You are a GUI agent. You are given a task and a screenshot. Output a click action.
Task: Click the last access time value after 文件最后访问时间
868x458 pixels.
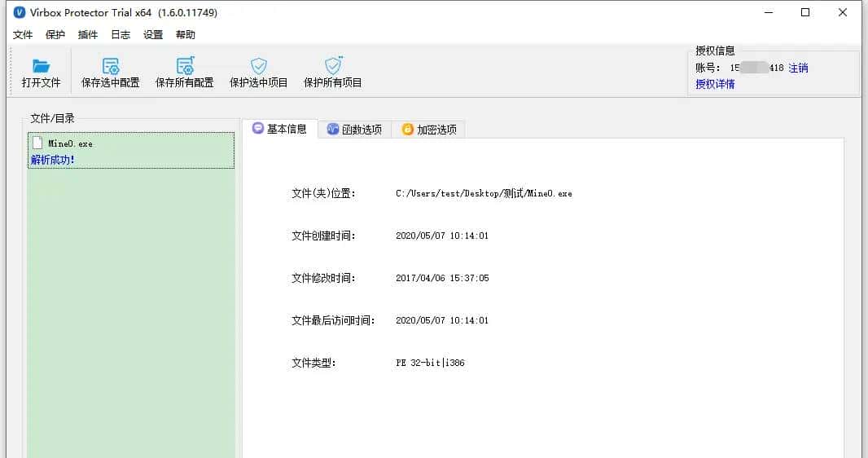(x=442, y=320)
